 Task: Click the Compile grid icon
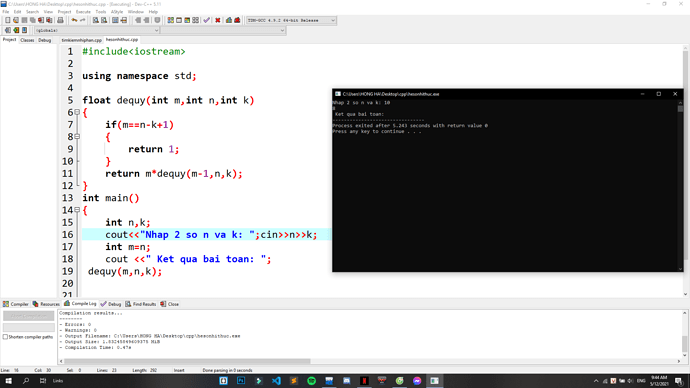[171, 20]
